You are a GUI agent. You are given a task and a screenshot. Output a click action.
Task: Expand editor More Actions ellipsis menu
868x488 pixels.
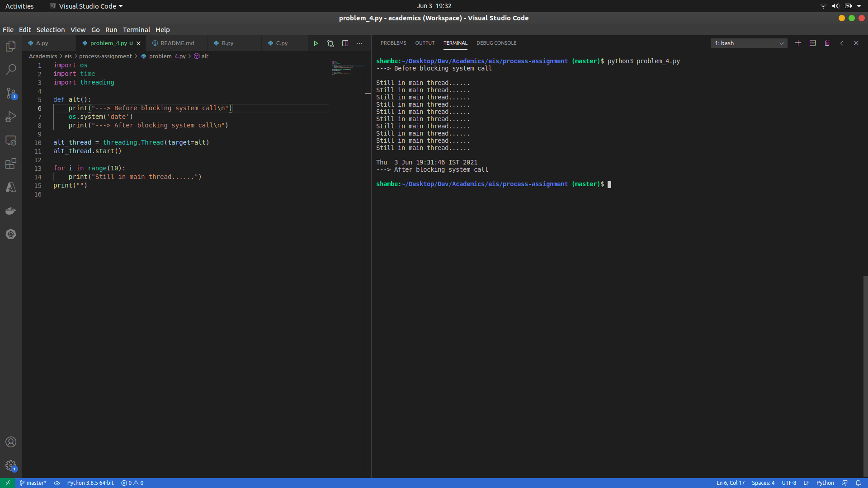359,43
